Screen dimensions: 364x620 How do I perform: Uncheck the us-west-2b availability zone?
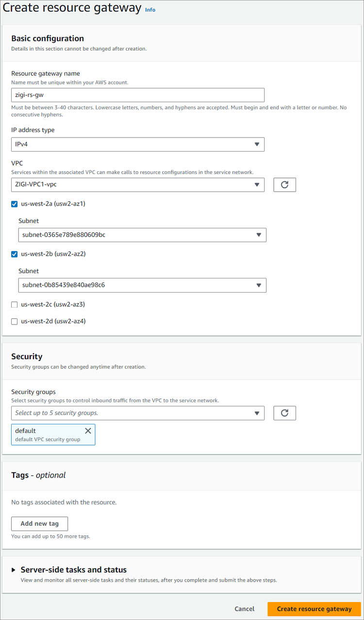15,254
